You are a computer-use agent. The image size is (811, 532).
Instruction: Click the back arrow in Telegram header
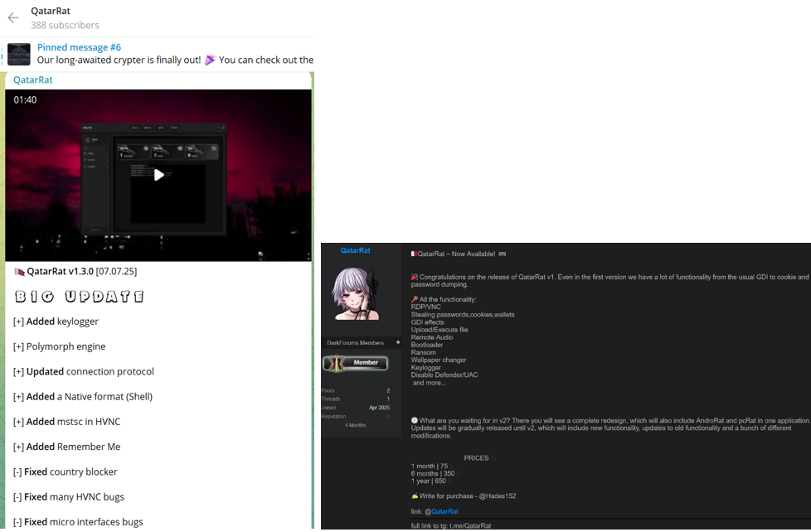click(x=13, y=17)
